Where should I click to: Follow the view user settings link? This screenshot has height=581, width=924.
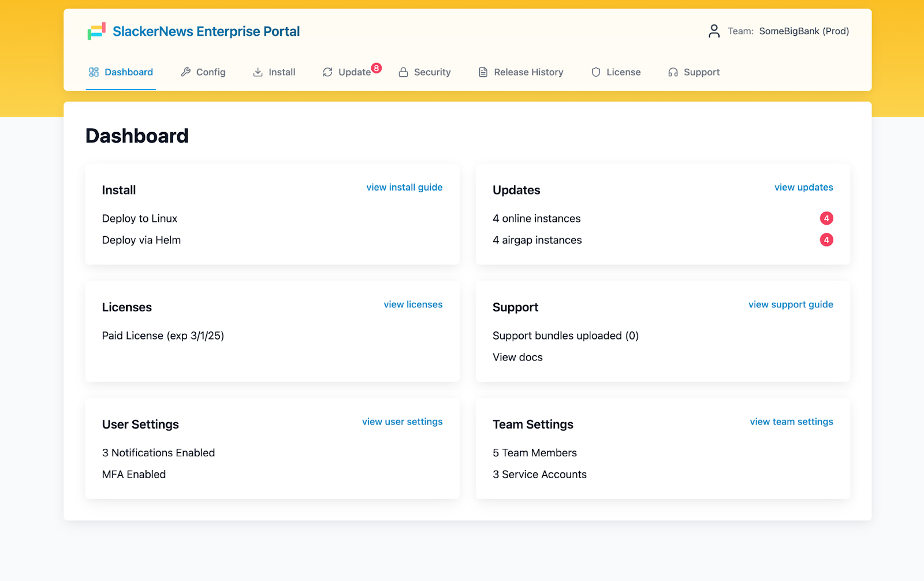403,422
